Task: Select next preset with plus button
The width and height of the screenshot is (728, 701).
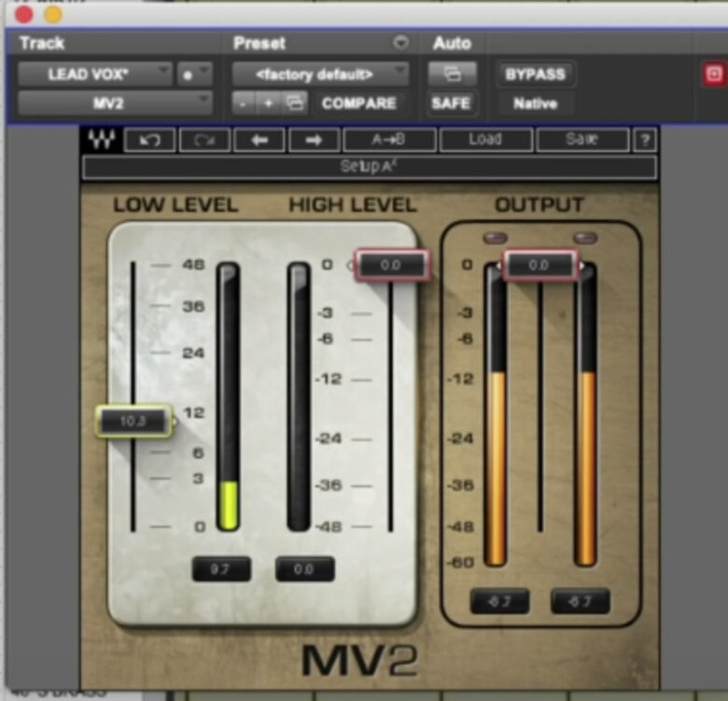Action: point(269,103)
